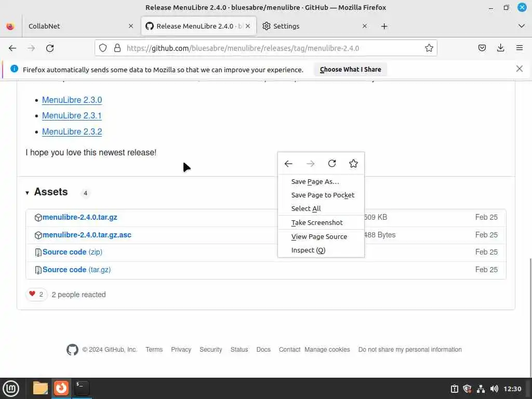Bookmark page with address bar star
The width and height of the screenshot is (532, 399).
click(429, 48)
